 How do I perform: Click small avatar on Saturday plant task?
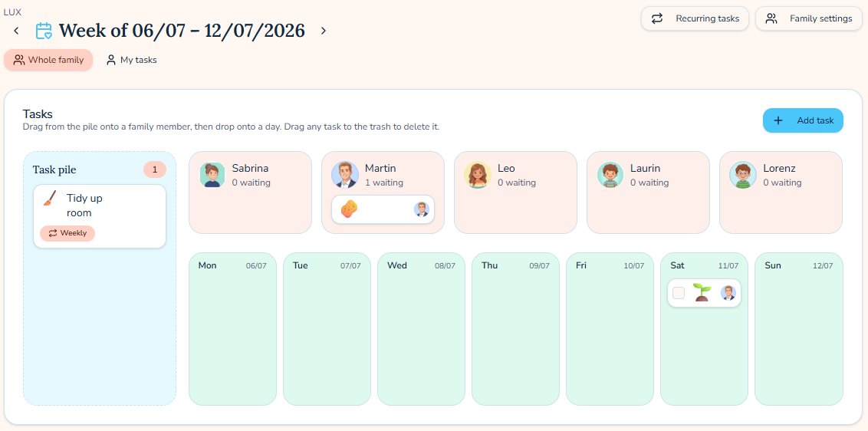click(728, 293)
